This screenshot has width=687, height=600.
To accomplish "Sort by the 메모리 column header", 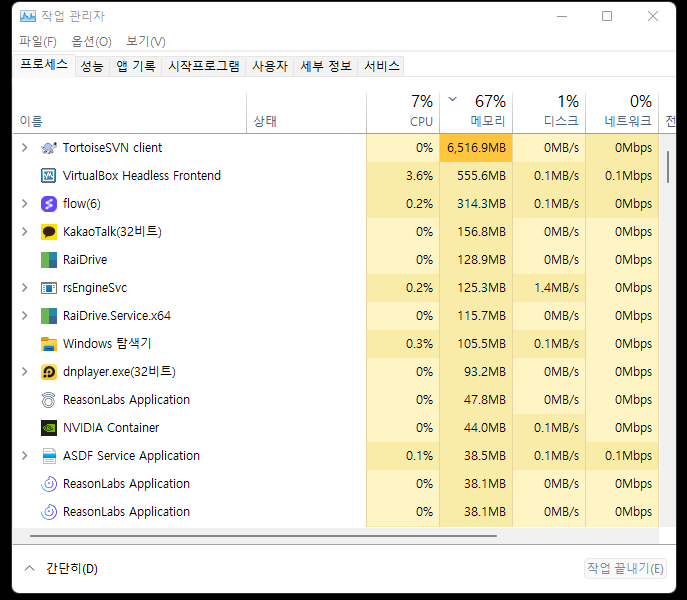I will [476, 113].
